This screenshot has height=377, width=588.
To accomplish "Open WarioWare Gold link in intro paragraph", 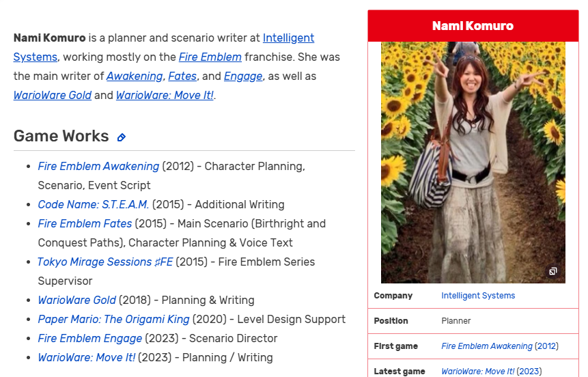I will point(53,96).
